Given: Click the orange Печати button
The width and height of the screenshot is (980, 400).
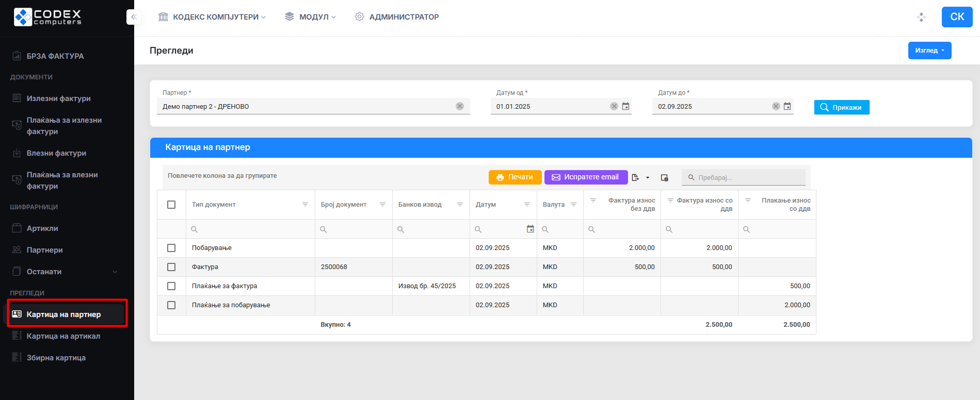Looking at the screenshot, I should coord(515,177).
